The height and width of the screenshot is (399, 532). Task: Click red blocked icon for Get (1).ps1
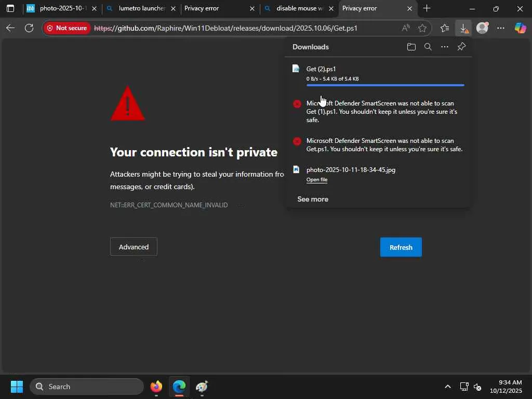(297, 104)
